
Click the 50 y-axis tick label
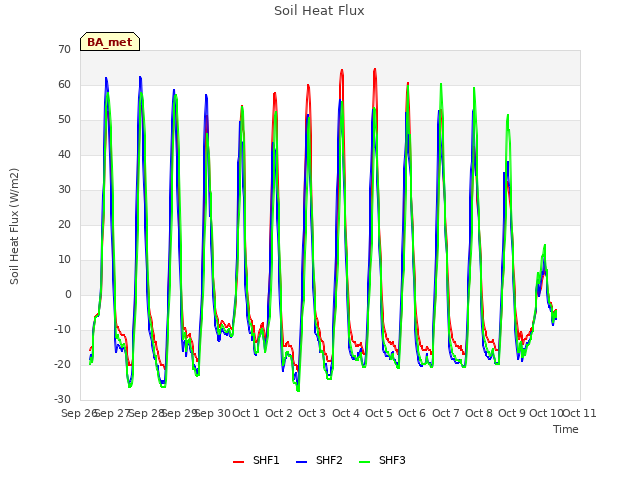pyautogui.click(x=64, y=120)
